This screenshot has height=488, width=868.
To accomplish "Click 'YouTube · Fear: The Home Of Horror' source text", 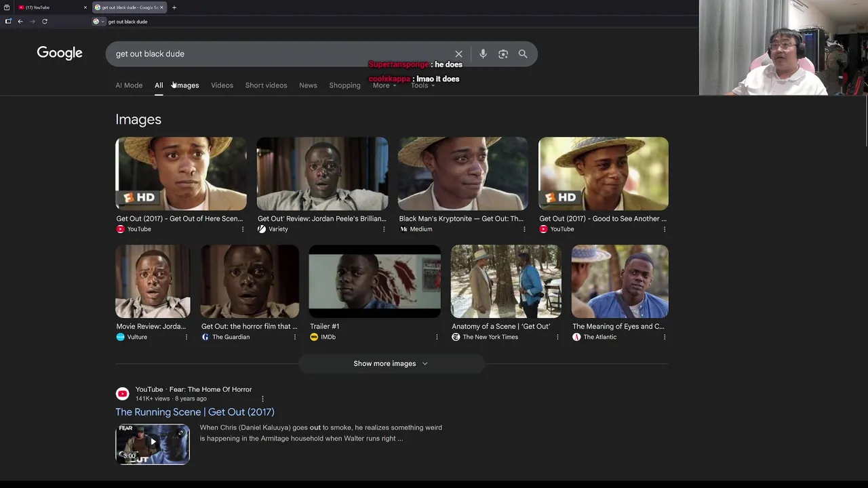I will 193,390.
